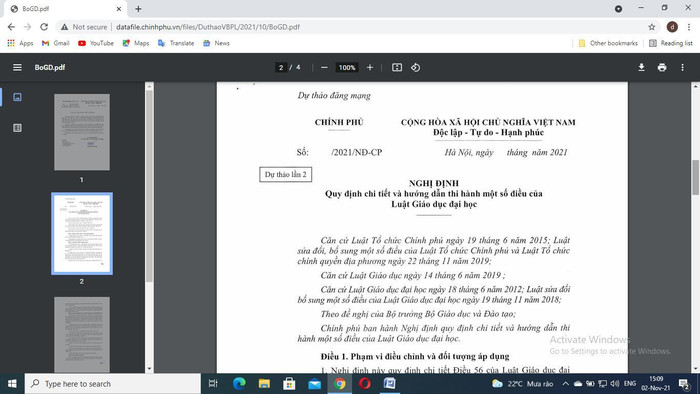
Task: Open Task View on the taskbar
Action: tap(213, 384)
